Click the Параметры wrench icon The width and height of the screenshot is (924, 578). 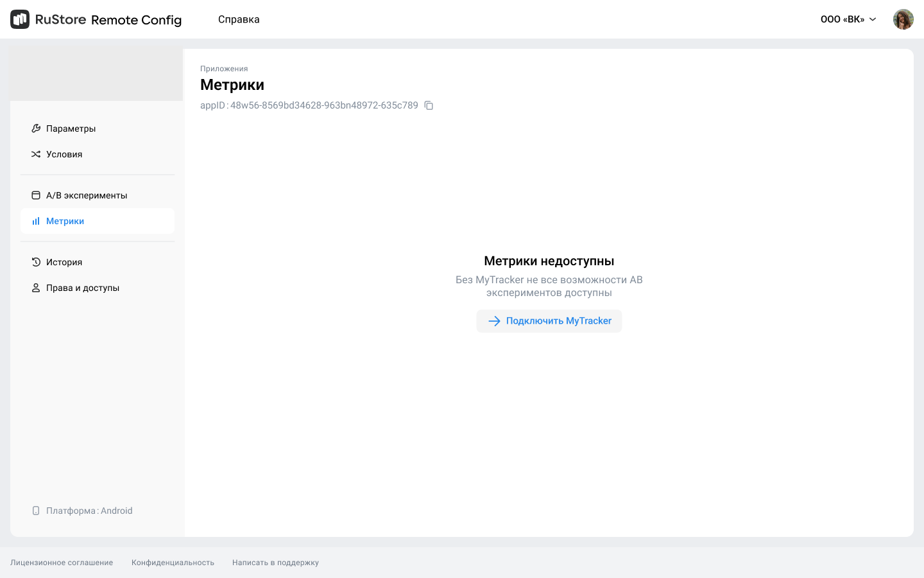click(x=36, y=128)
